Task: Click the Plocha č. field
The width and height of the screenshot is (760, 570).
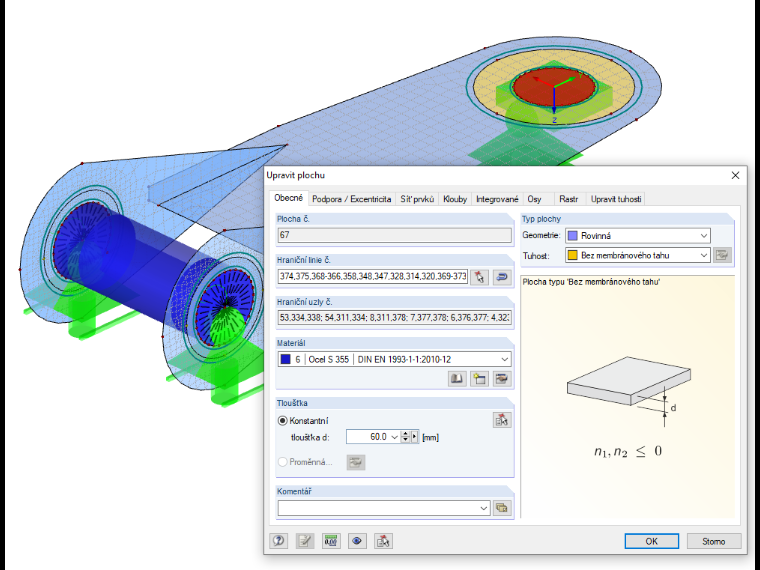Action: point(395,235)
